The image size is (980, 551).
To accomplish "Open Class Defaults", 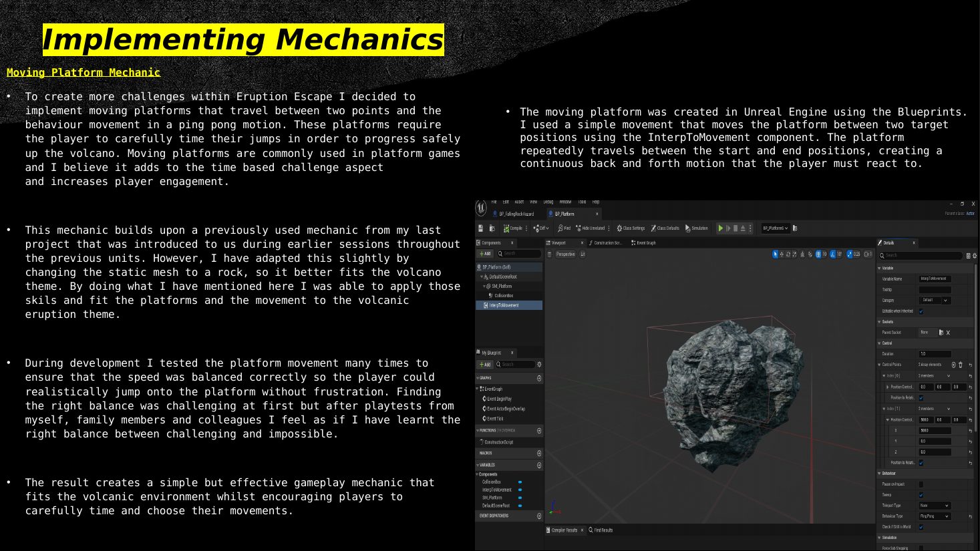I will pyautogui.click(x=665, y=228).
